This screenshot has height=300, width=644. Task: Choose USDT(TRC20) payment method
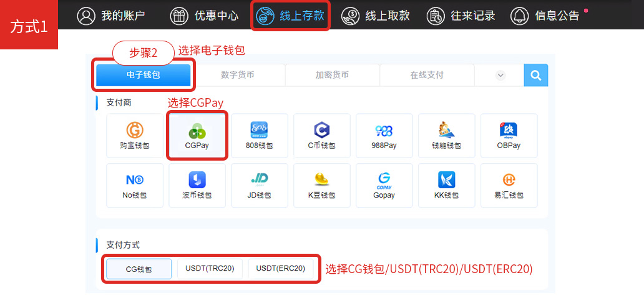pyautogui.click(x=210, y=269)
